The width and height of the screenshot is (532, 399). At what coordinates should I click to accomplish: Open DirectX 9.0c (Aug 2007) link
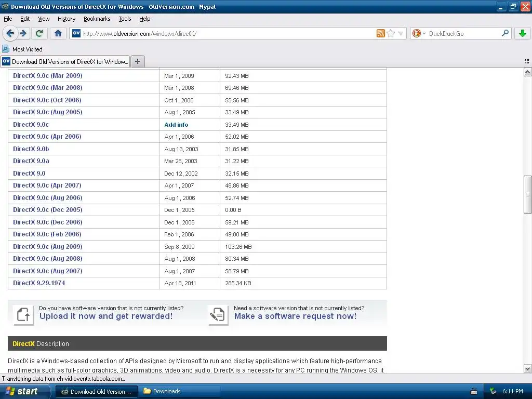pos(47,271)
